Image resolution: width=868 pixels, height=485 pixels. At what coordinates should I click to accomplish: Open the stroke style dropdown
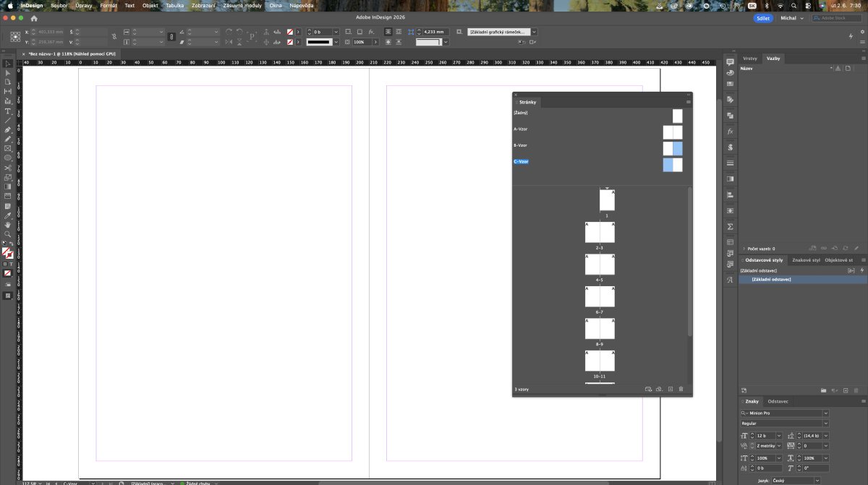(x=336, y=42)
